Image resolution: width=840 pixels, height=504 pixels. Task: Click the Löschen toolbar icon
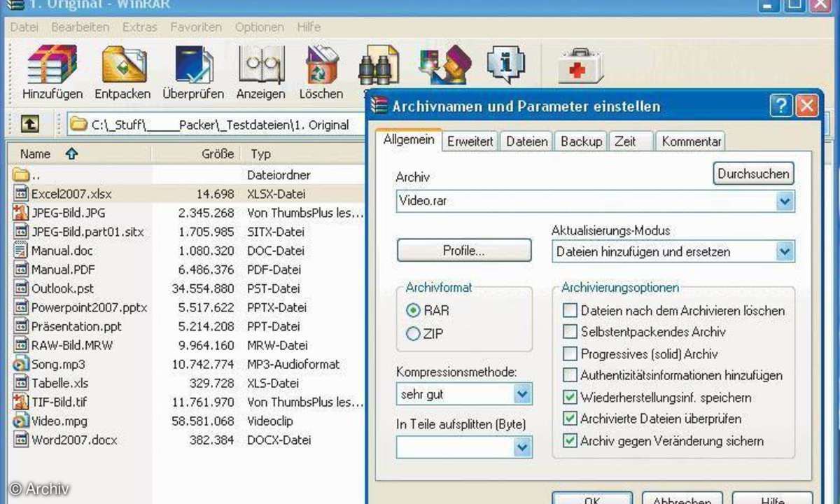(x=322, y=64)
